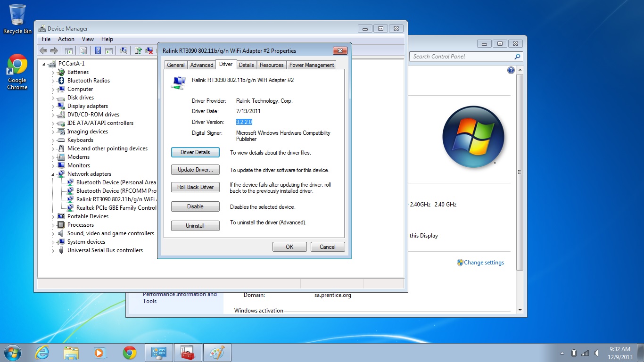
Task: Click the Change settings link
Action: [x=484, y=263]
